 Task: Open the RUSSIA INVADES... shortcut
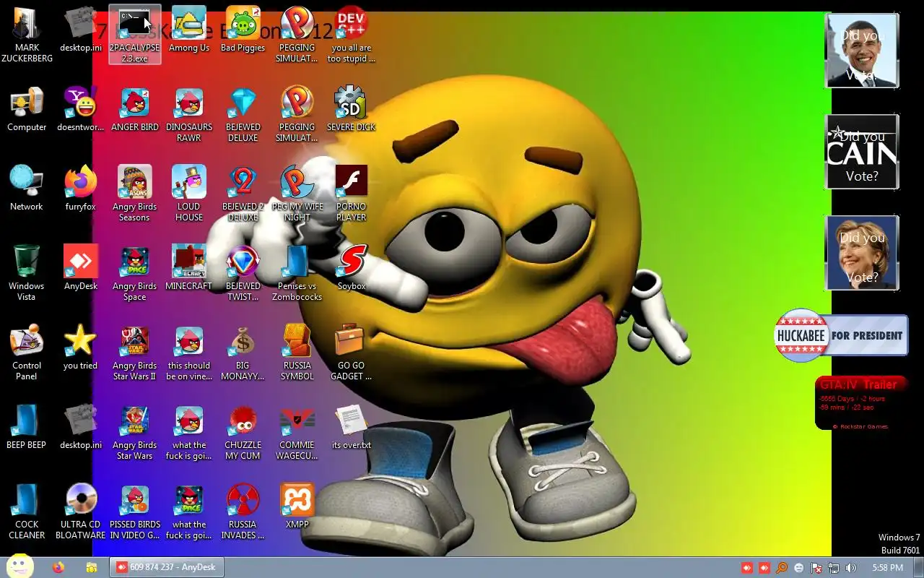[243, 512]
